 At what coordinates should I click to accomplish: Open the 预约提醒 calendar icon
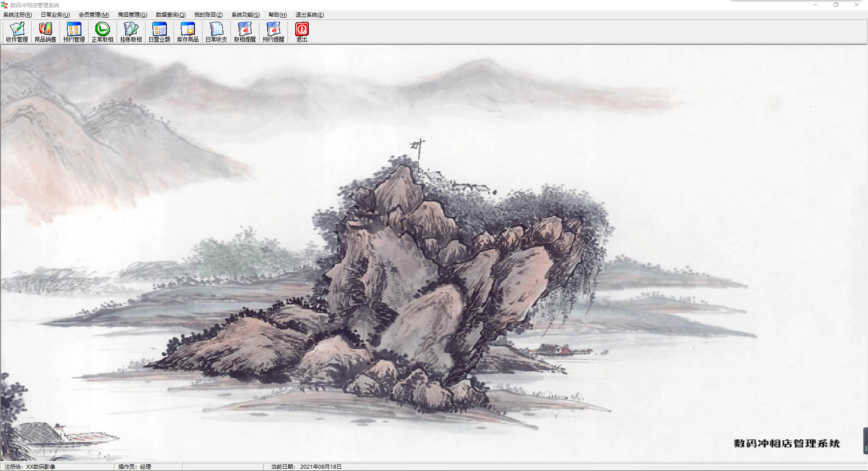coord(274,32)
